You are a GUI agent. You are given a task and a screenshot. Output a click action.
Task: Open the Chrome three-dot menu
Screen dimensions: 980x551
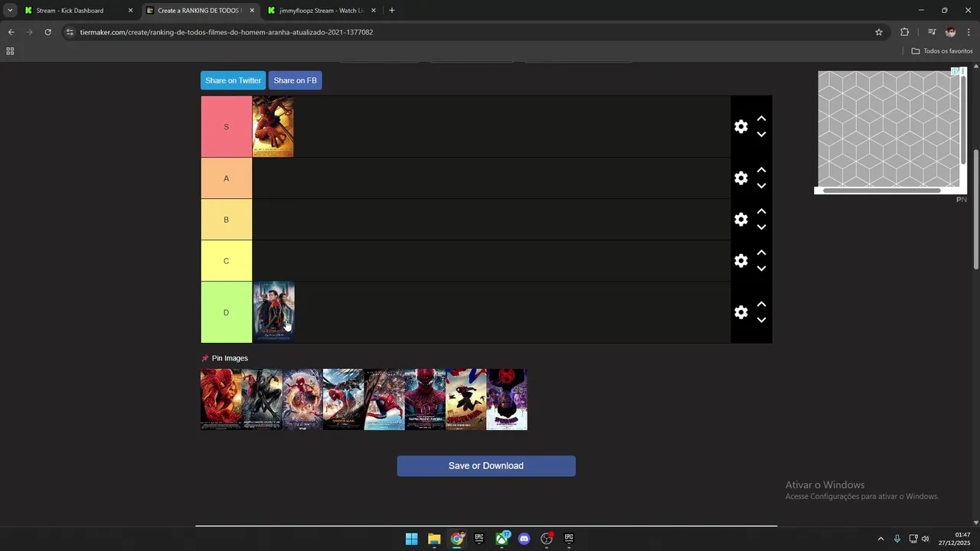[x=969, y=32]
